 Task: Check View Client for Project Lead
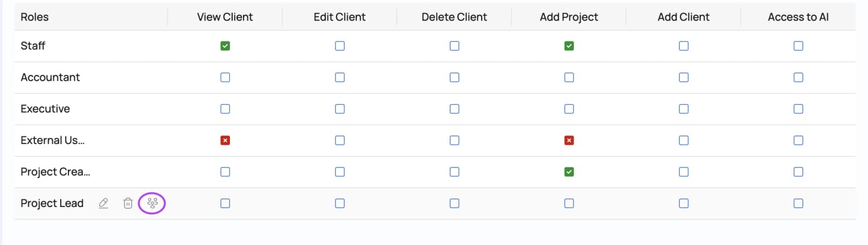pyautogui.click(x=225, y=203)
